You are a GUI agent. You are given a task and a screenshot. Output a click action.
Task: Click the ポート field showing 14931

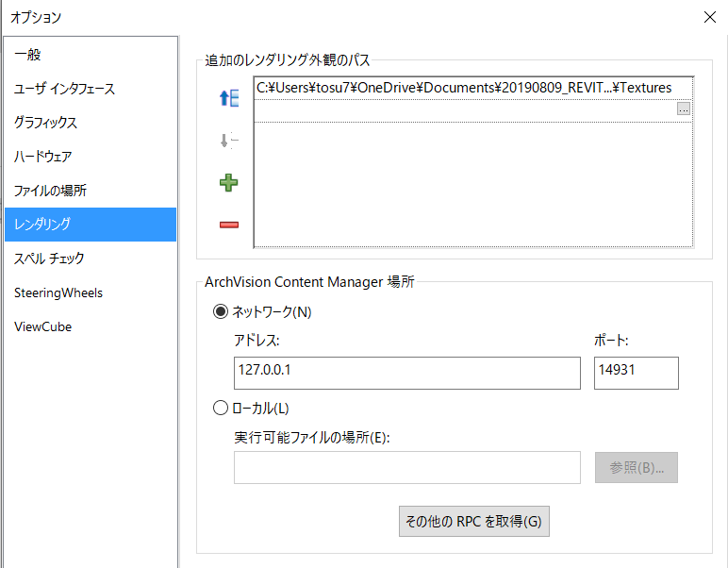(637, 373)
